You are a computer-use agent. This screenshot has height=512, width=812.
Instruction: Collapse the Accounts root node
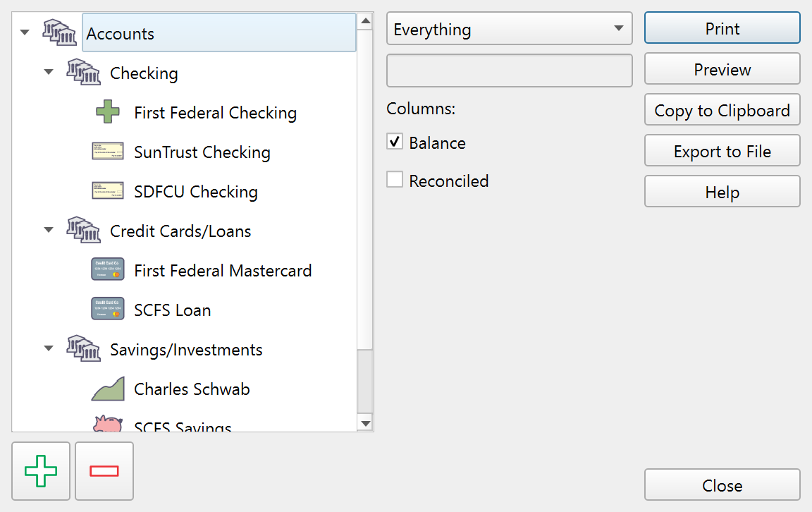(25, 32)
